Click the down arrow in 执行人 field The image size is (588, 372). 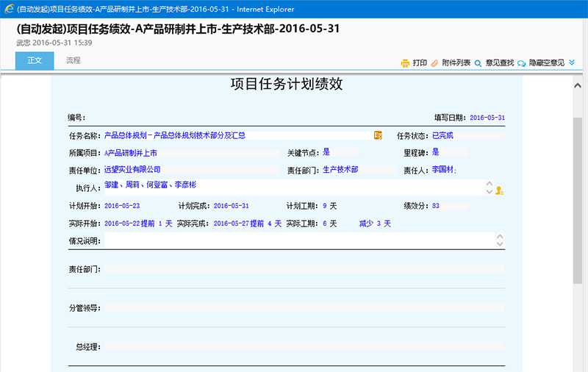coord(489,192)
